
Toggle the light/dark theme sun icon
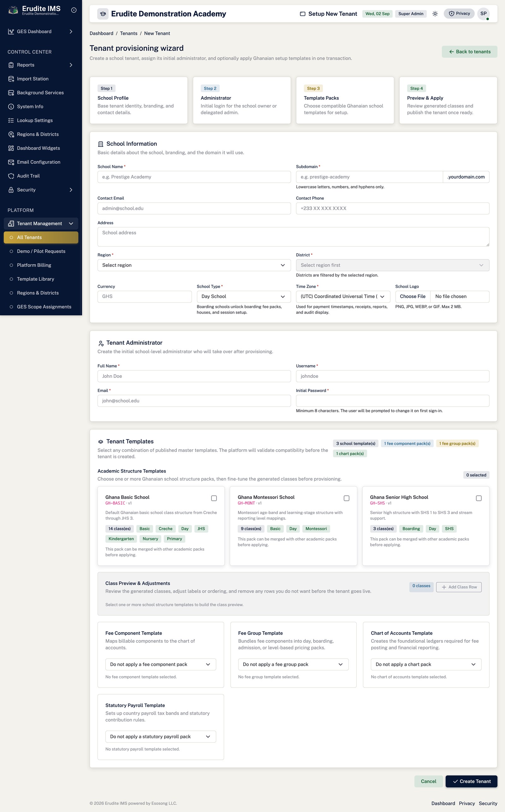[435, 14]
